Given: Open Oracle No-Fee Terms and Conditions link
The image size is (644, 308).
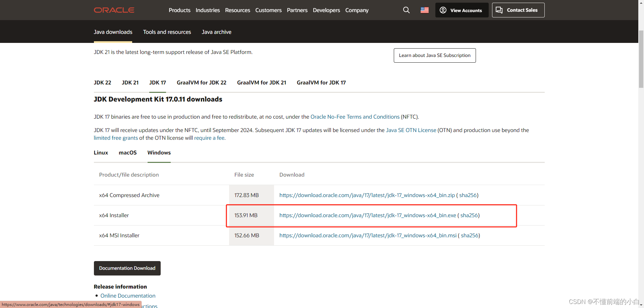Looking at the screenshot, I should (x=355, y=117).
